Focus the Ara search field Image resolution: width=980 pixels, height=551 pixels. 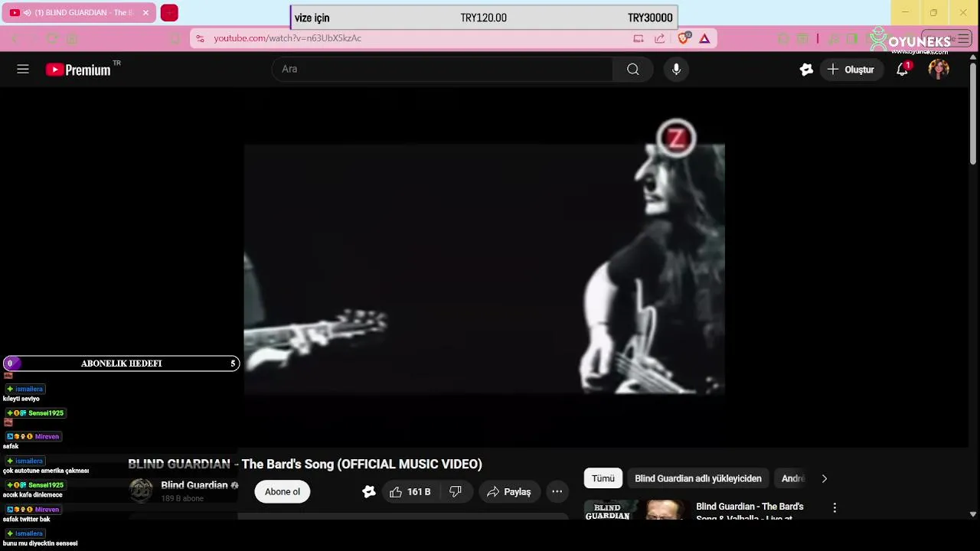443,69
